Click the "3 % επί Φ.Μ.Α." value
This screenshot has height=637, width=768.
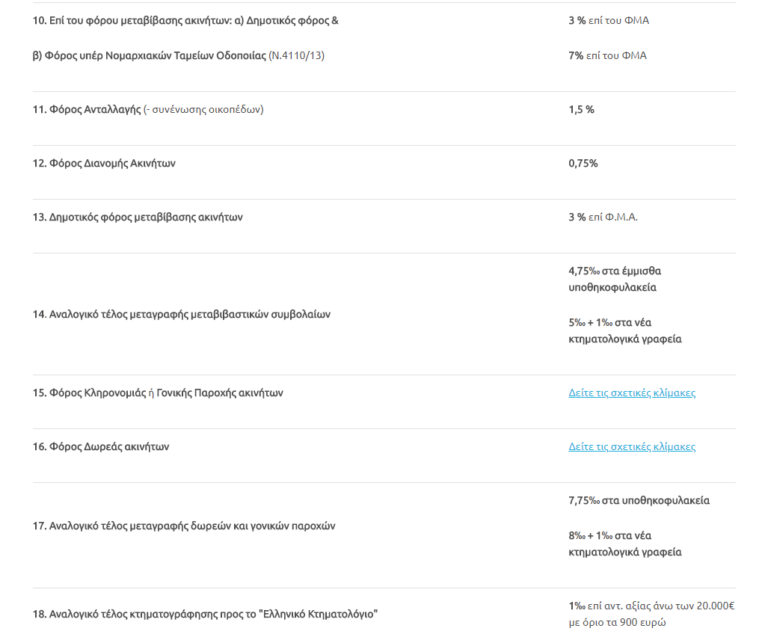[604, 217]
